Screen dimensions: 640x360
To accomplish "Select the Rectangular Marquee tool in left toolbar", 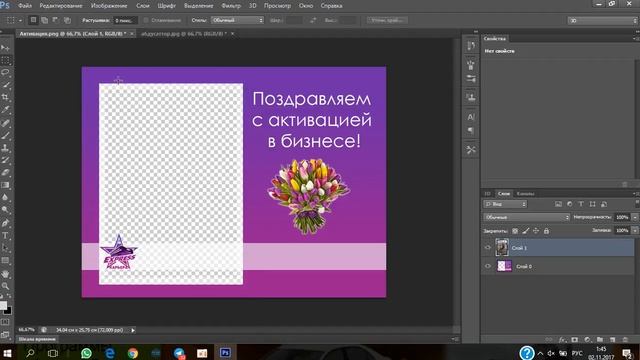I will pos(5,60).
